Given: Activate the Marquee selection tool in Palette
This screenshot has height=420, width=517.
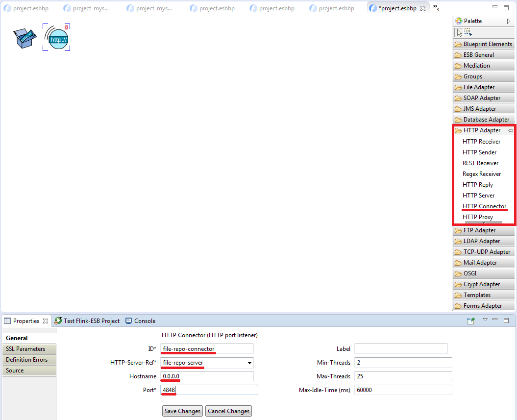Looking at the screenshot, I should click(x=468, y=32).
